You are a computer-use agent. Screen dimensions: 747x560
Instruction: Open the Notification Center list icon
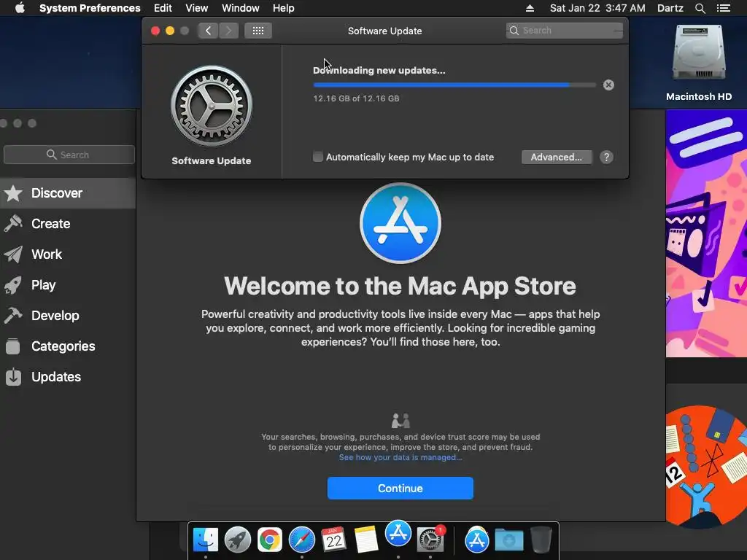point(723,8)
